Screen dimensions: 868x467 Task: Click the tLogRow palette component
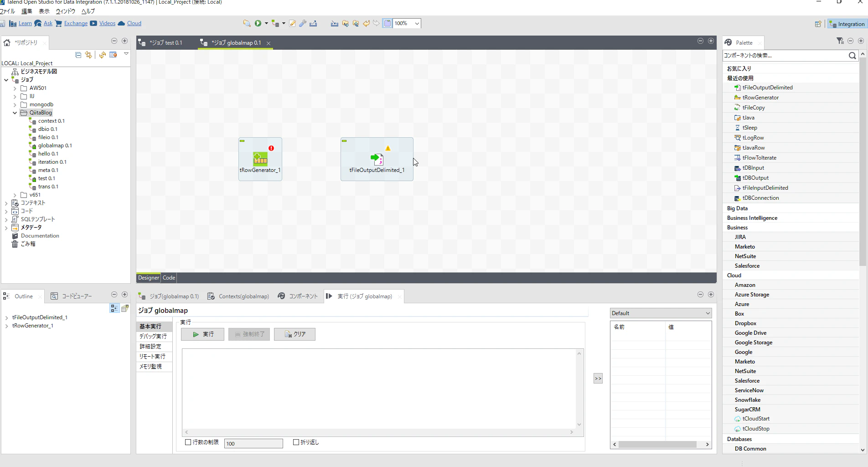pyautogui.click(x=753, y=138)
